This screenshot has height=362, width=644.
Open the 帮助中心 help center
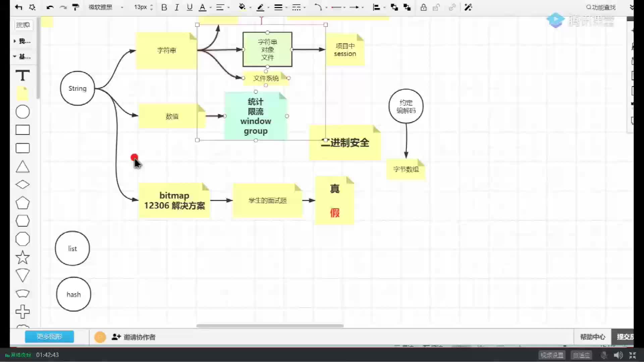593,337
